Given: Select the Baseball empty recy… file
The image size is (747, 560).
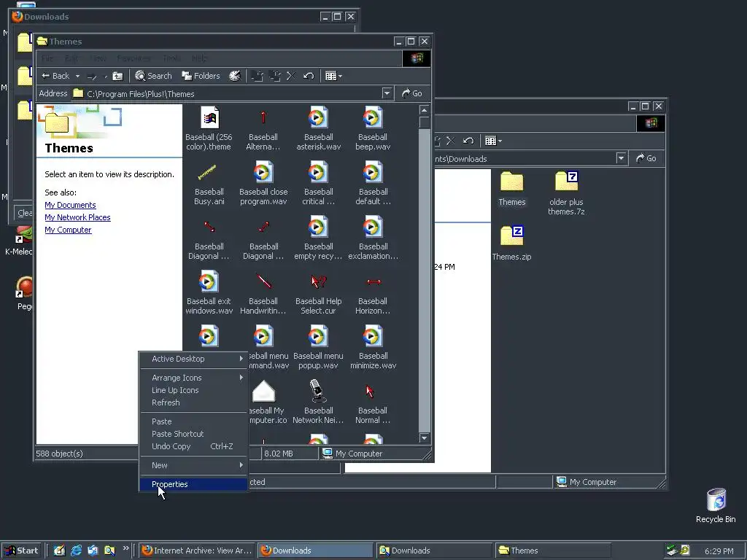Looking at the screenshot, I should point(318,238).
